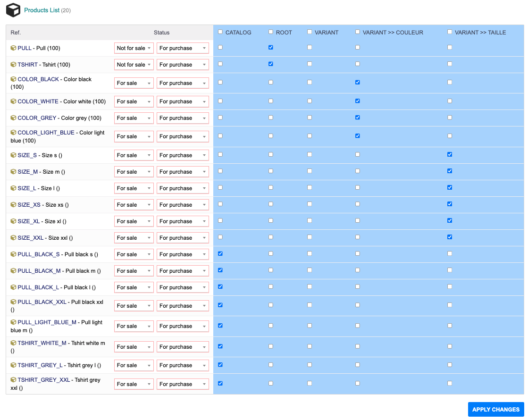Image resolution: width=528 pixels, height=420 pixels.
Task: Click the product icon beside TSHIRT
Action: click(x=14, y=65)
